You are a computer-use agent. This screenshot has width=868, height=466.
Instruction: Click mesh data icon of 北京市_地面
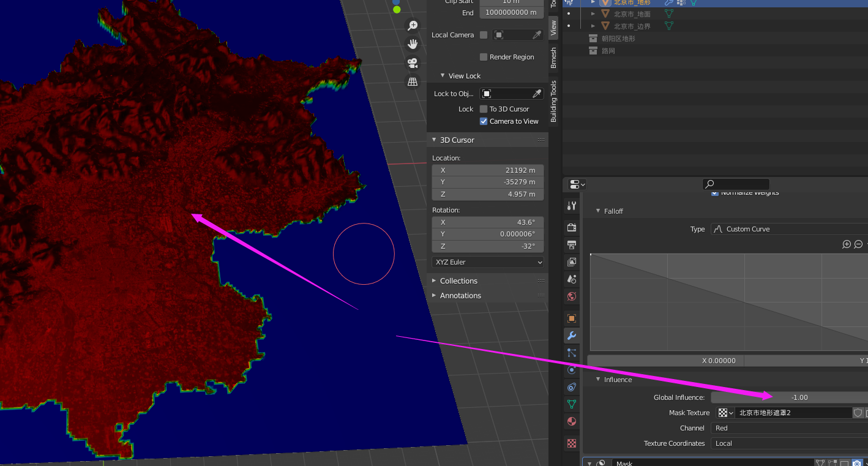pyautogui.click(x=669, y=13)
